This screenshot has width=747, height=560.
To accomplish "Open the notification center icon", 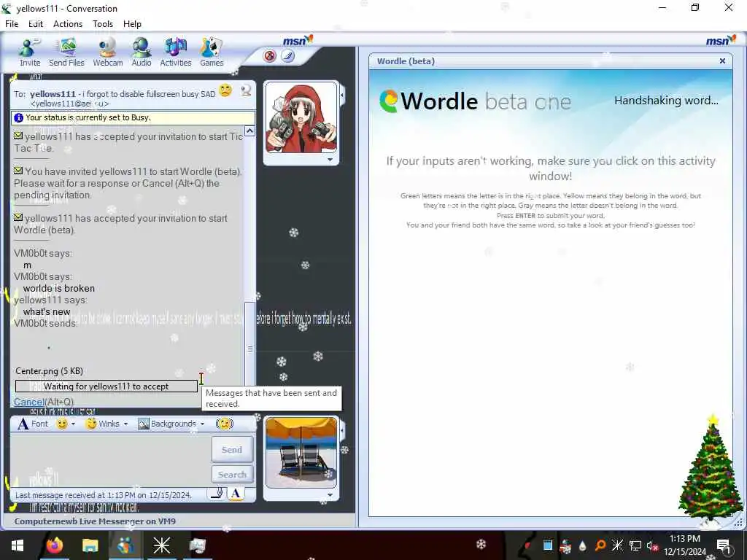I will click(724, 546).
